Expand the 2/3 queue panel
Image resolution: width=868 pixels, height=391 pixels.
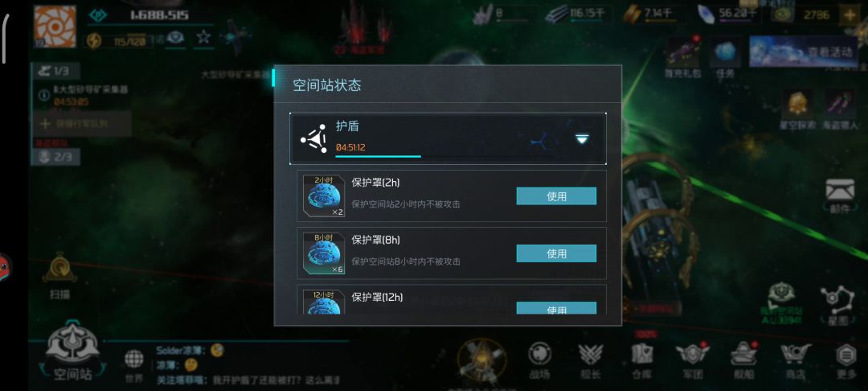tap(55, 157)
